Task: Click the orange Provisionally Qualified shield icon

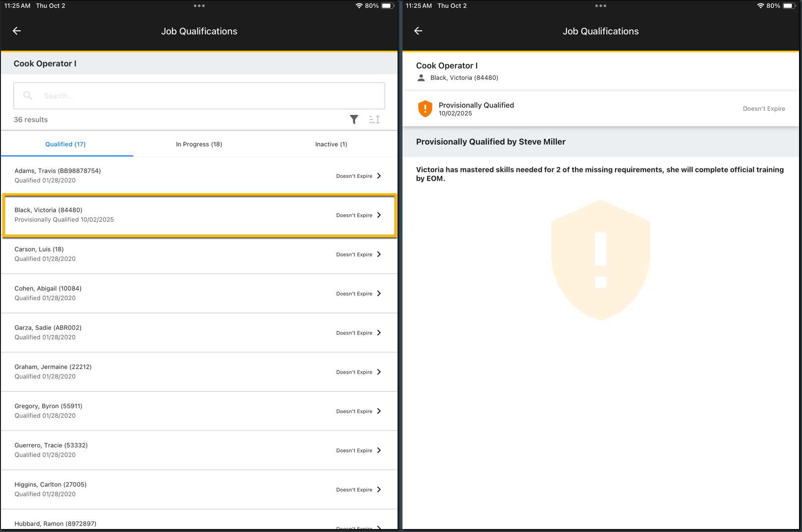Action: (425, 108)
